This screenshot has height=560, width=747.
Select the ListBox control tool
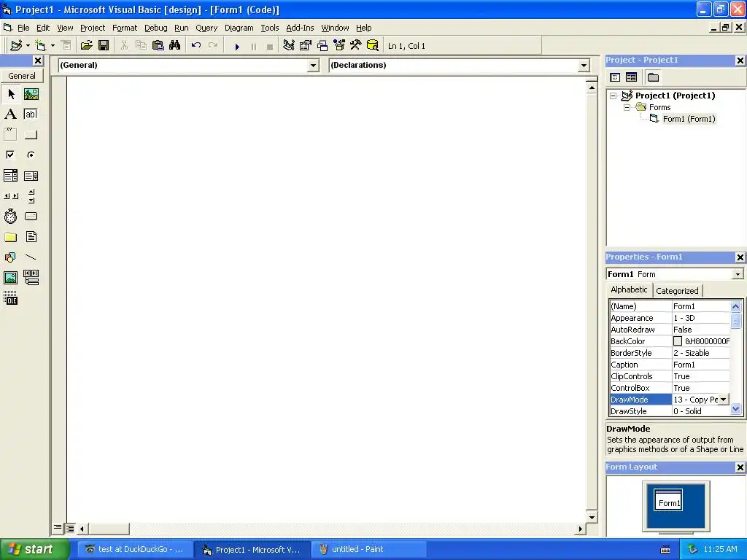31,176
